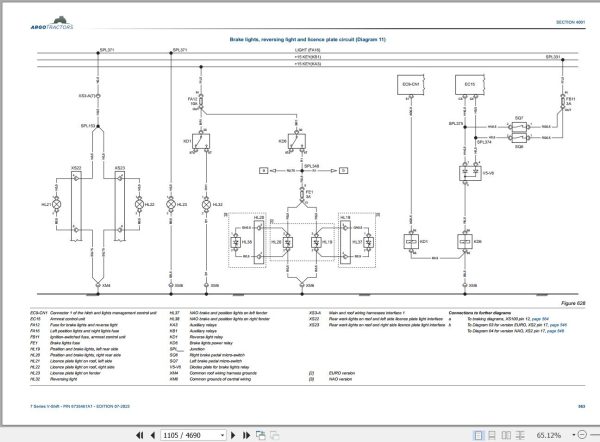Click the previous view icon
This screenshot has height=442, width=600.
click(261, 435)
